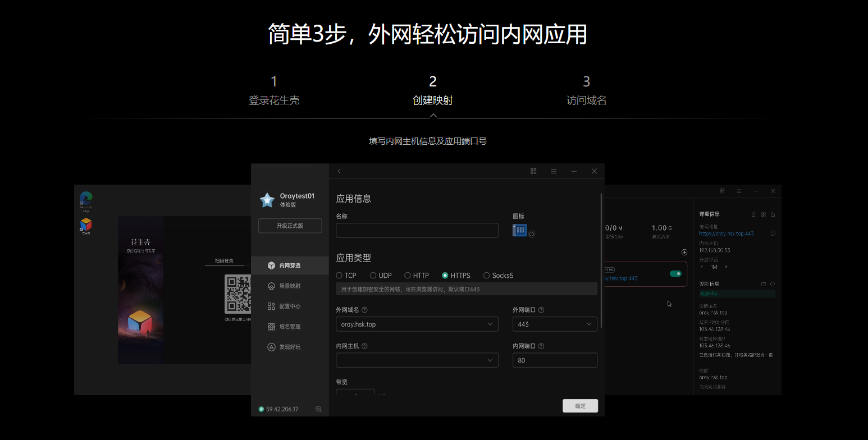Refresh the 诊断信息 diagnosis
This screenshot has width=868, height=440.
tap(773, 284)
